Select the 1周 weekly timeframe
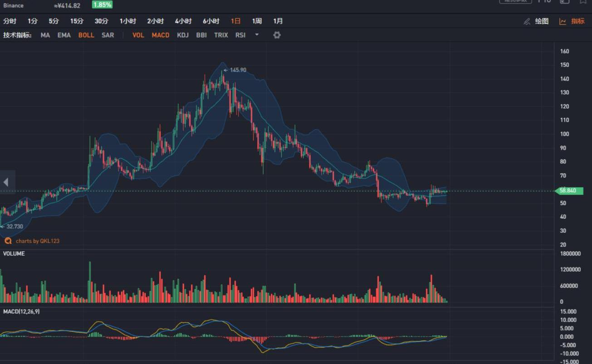The width and height of the screenshot is (592, 364). pyautogui.click(x=257, y=21)
